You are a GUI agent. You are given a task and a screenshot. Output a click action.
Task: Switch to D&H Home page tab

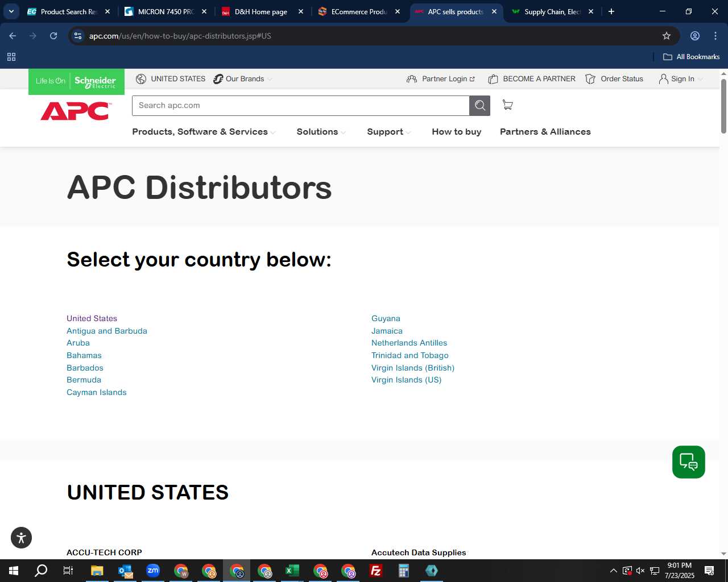tap(262, 11)
